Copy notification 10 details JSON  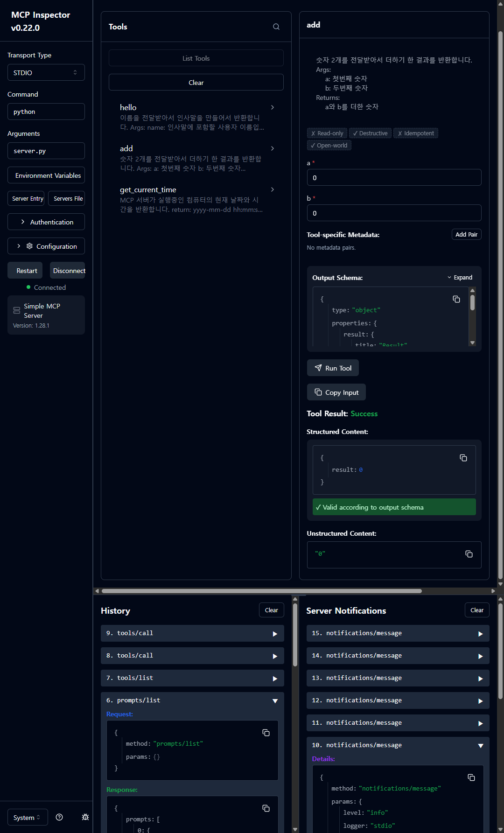(471, 777)
